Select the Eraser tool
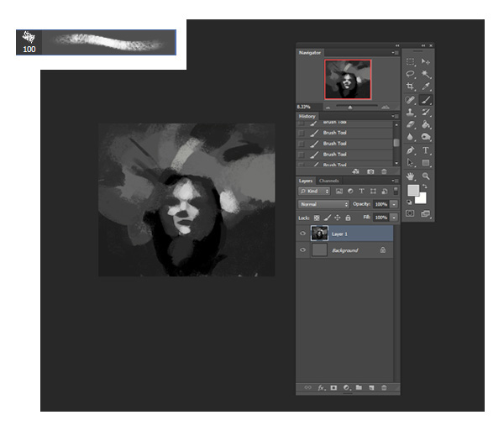Image resolution: width=504 pixels, height=436 pixels. click(x=410, y=124)
